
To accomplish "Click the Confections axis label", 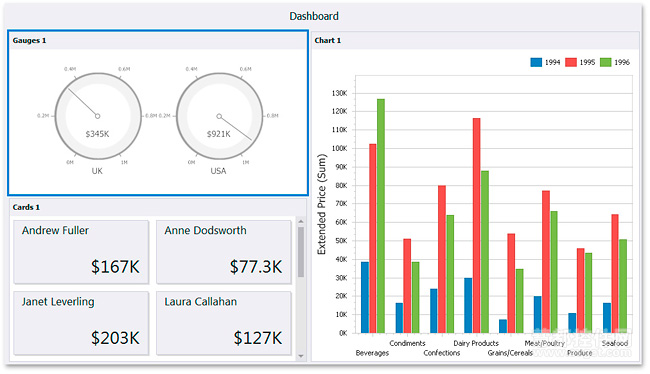I will (x=442, y=353).
